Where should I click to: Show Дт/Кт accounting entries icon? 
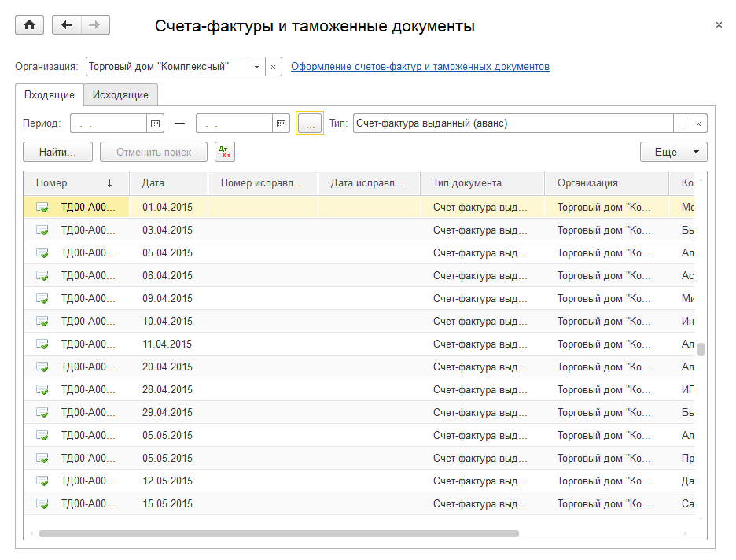click(224, 152)
